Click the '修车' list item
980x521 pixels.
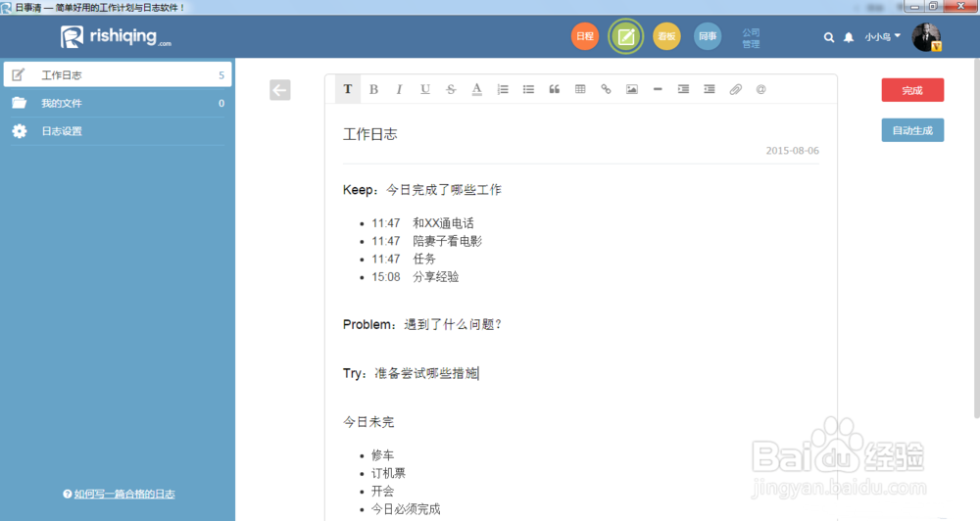[x=382, y=454]
